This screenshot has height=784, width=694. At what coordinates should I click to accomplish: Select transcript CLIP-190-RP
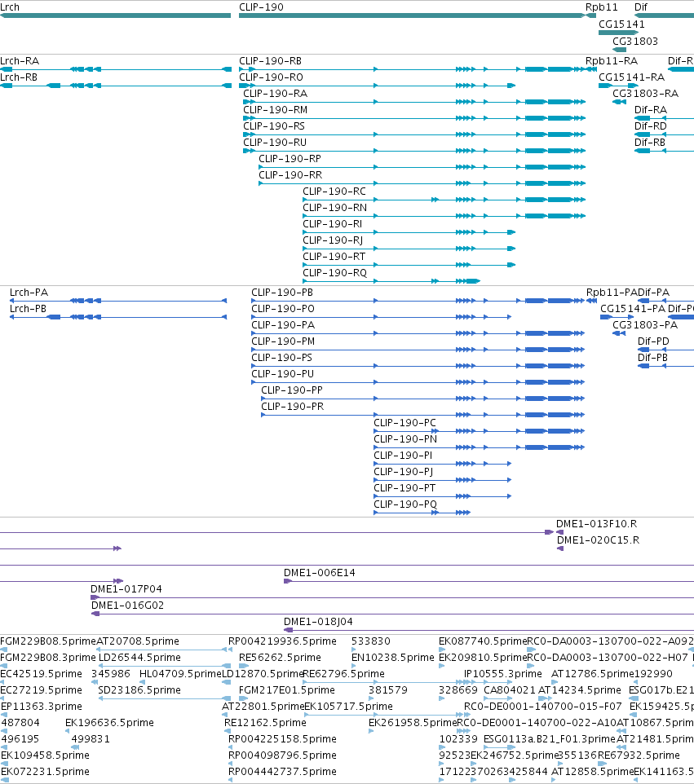[290, 158]
